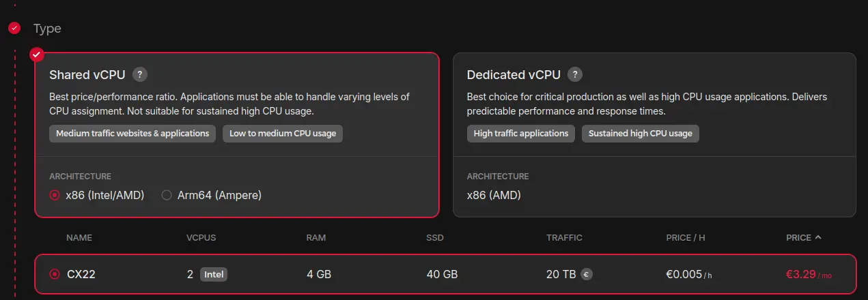868x300 pixels.
Task: Click Medium traffic websites & applications tag
Action: [x=132, y=134]
